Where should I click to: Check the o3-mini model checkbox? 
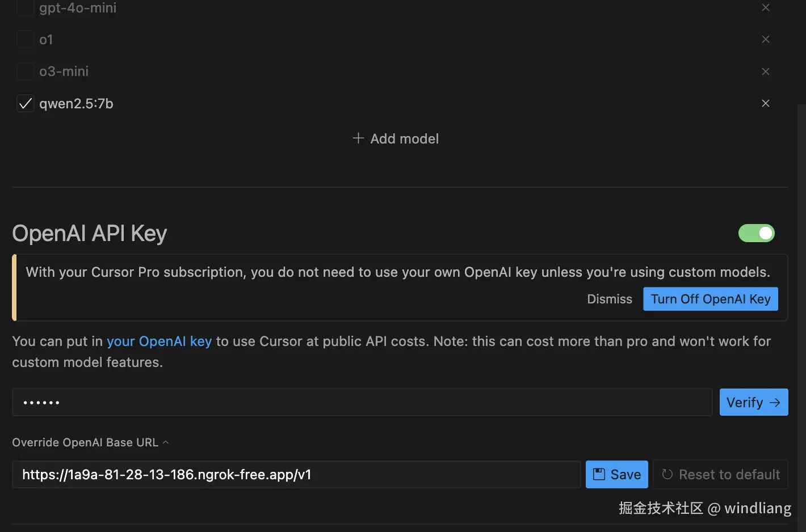coord(26,71)
